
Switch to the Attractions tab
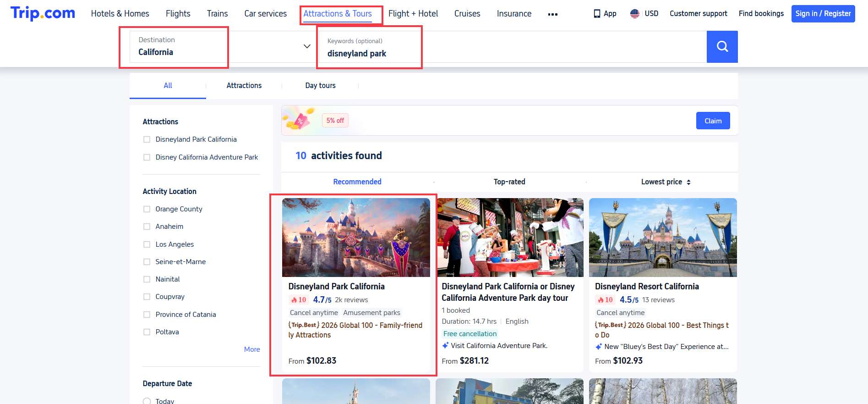pyautogui.click(x=244, y=86)
